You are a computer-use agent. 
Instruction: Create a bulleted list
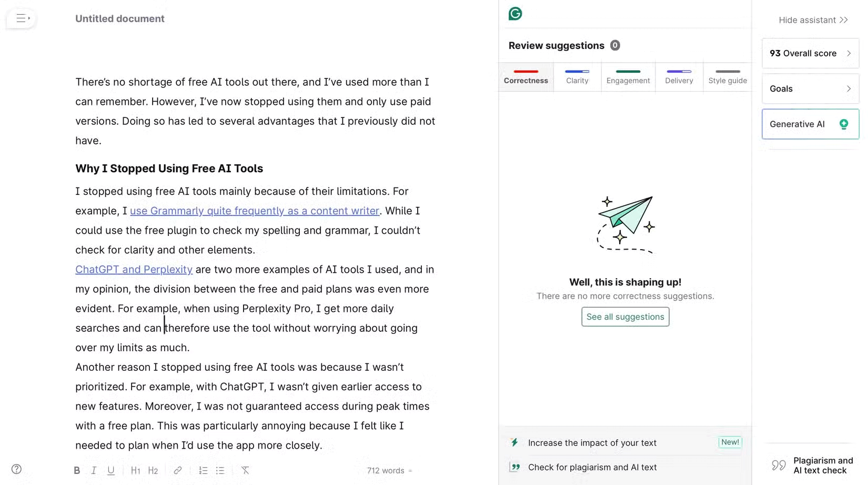click(x=220, y=470)
